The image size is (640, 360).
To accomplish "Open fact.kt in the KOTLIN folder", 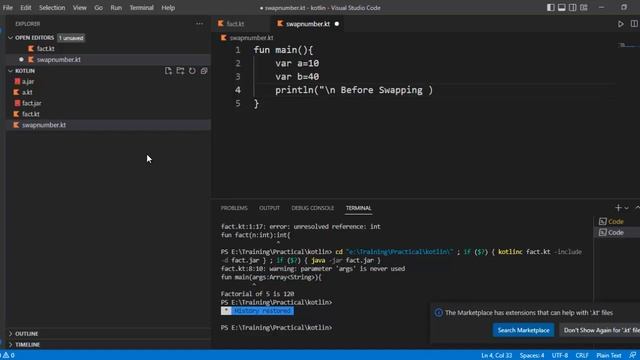I will pyautogui.click(x=31, y=114).
